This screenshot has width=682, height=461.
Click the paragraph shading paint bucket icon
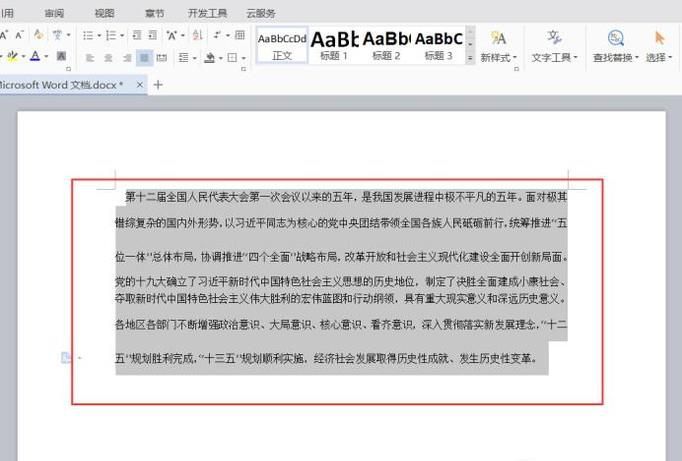click(x=210, y=57)
